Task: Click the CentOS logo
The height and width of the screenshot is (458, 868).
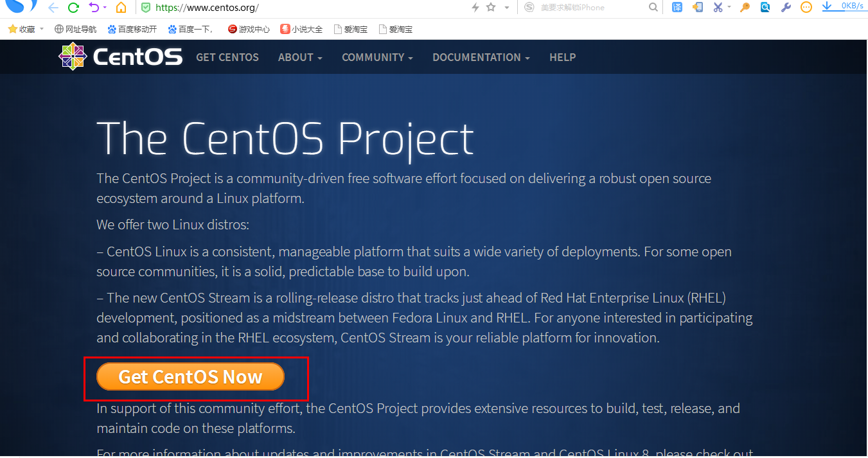Action: click(121, 57)
